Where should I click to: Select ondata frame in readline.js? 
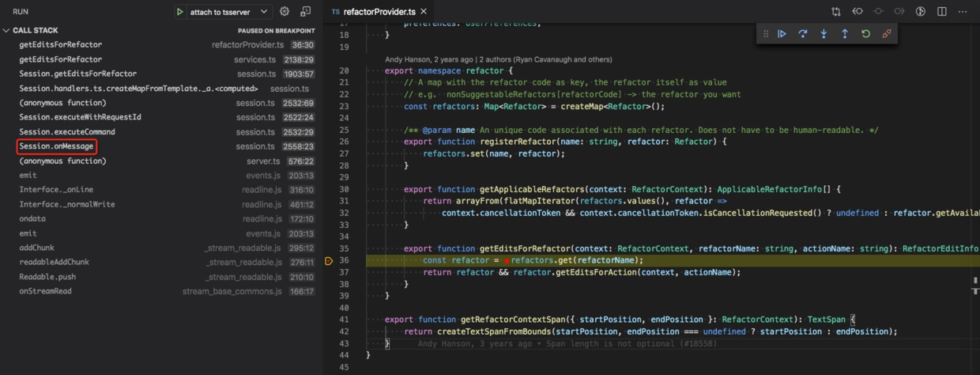click(161, 219)
